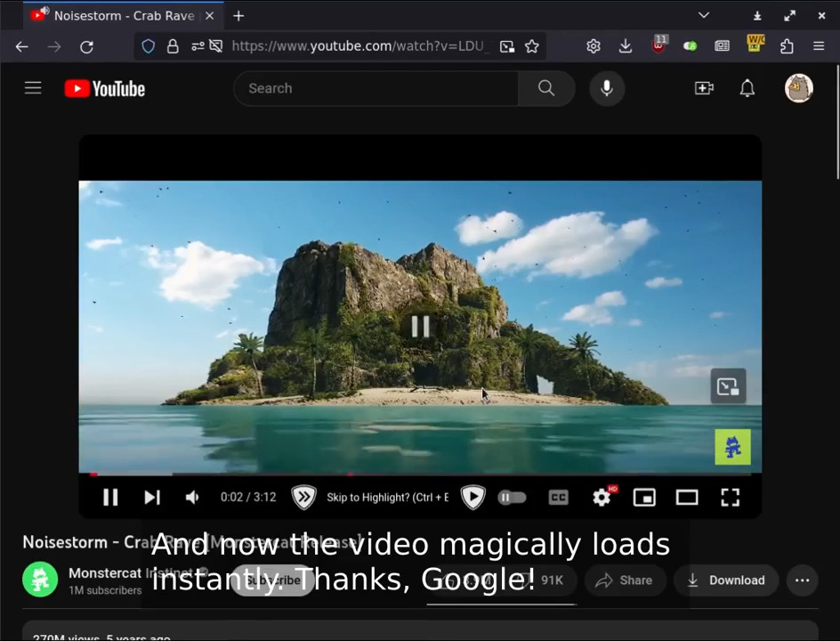Click the YouTube home logo
The image size is (840, 641).
105,88
